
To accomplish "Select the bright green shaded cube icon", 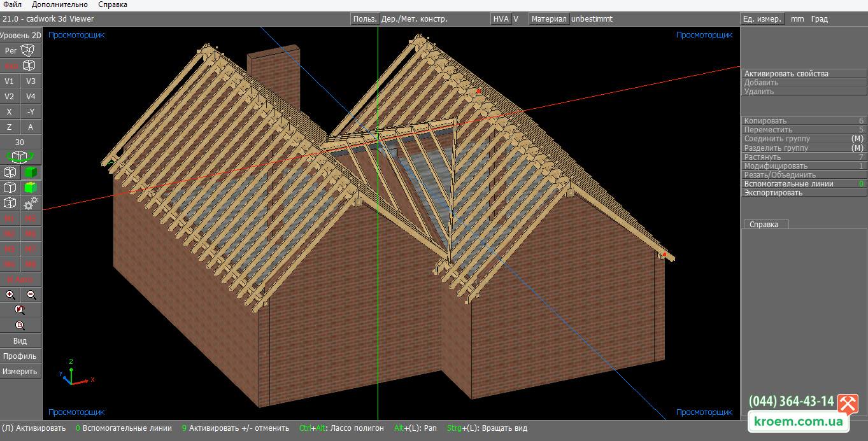I will (x=31, y=188).
